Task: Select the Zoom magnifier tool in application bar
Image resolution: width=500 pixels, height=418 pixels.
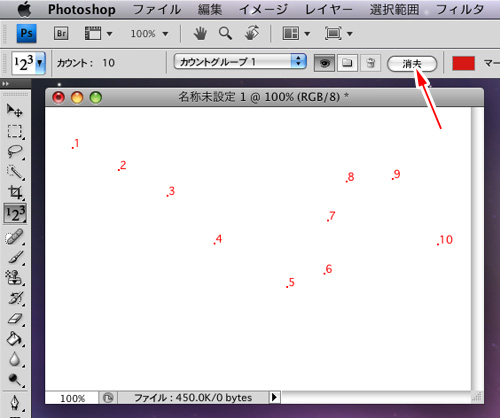Action: tap(225, 34)
